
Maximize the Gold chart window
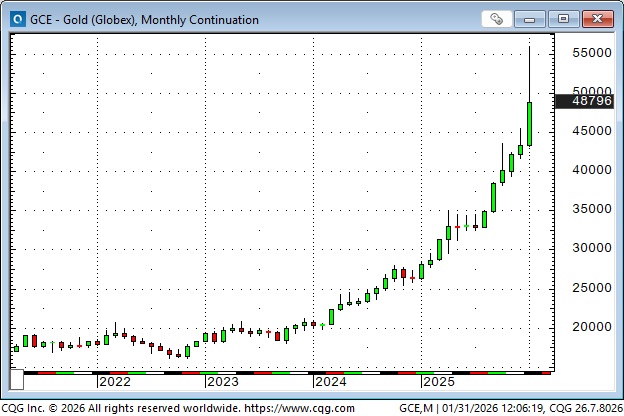pos(564,19)
